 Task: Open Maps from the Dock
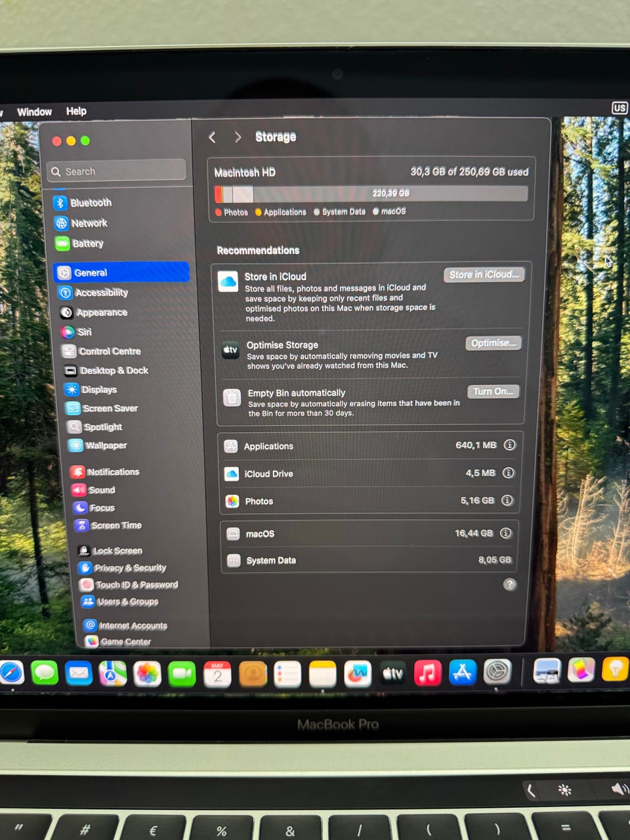pos(113,673)
